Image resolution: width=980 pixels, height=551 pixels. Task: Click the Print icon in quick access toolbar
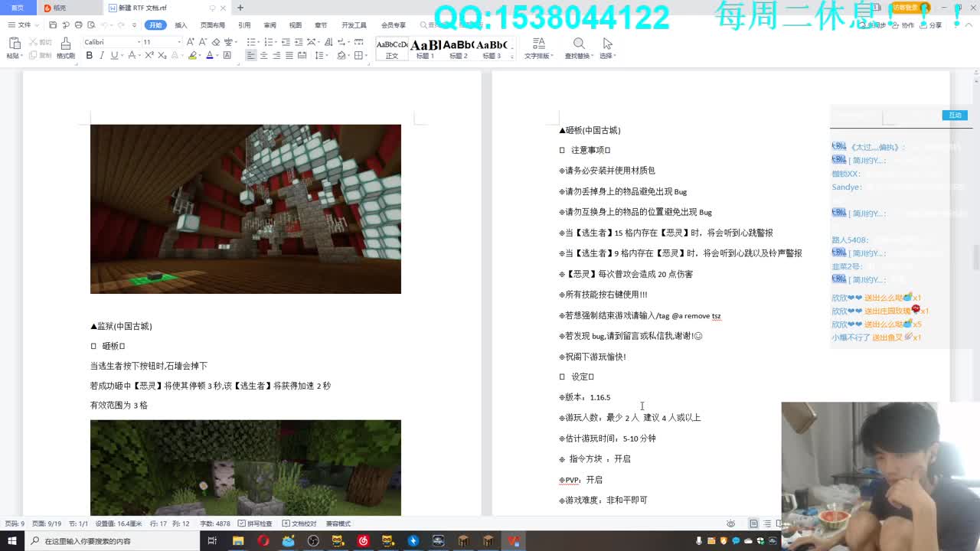coord(78,25)
